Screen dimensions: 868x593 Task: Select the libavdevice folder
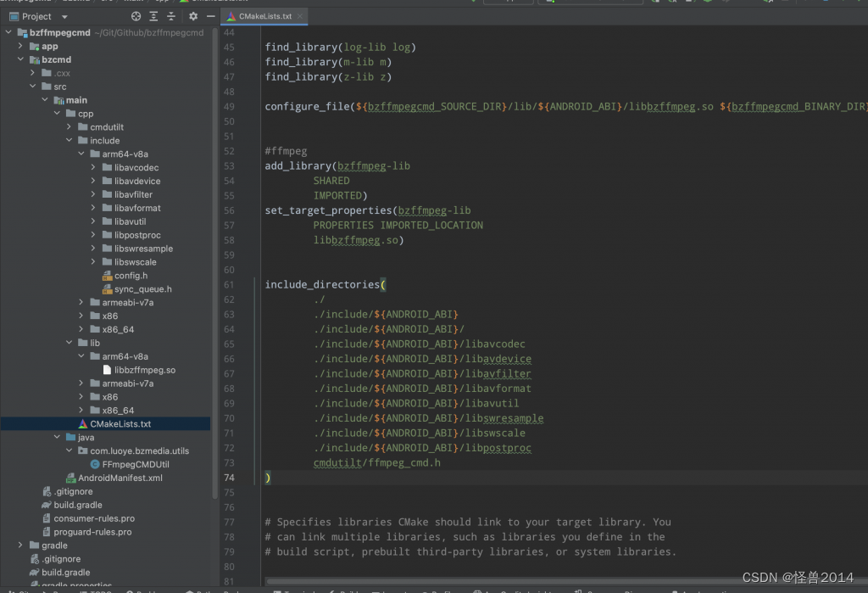pyautogui.click(x=137, y=182)
